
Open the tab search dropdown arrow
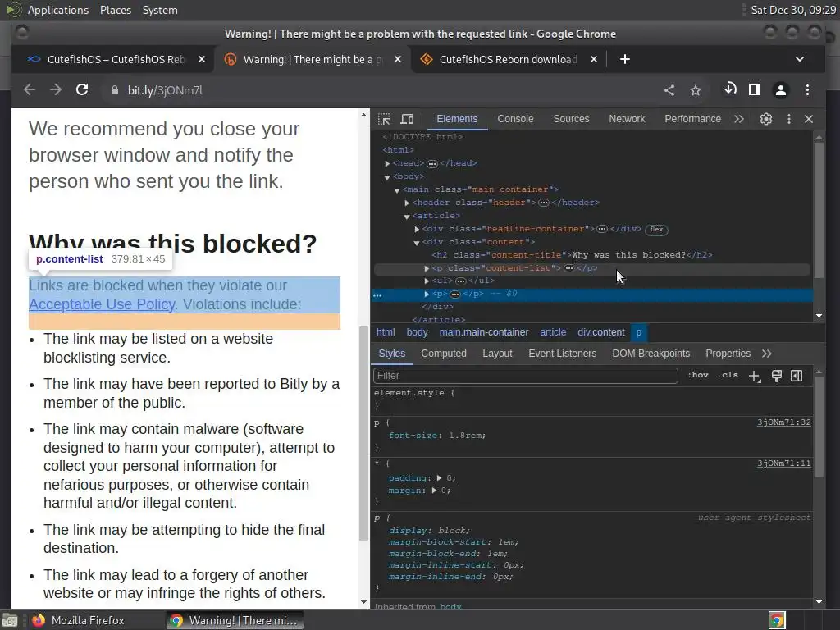coord(799,59)
